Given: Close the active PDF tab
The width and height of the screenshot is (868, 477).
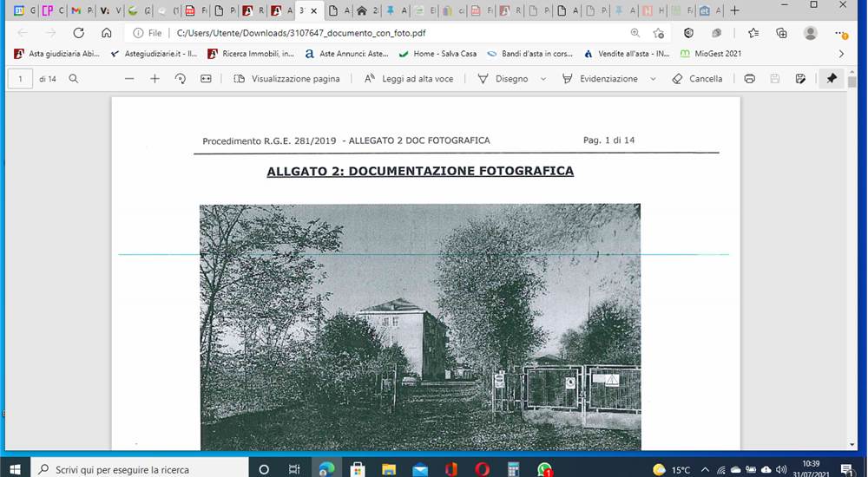Looking at the screenshot, I should click(x=314, y=10).
